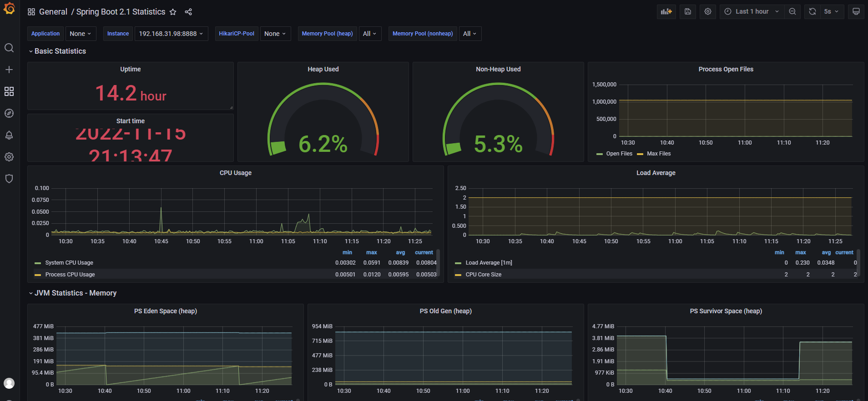This screenshot has width=868, height=401.
Task: Toggle the Max Files legend series
Action: (659, 154)
